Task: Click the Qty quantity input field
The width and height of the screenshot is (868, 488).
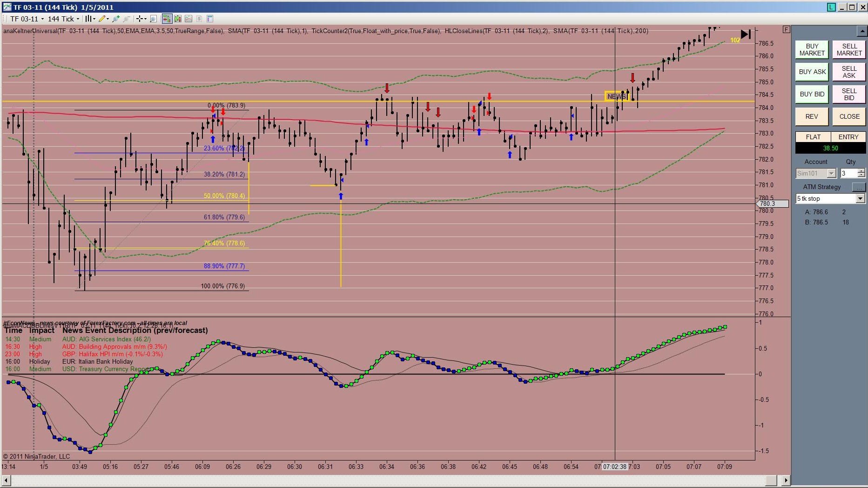Action: (849, 173)
